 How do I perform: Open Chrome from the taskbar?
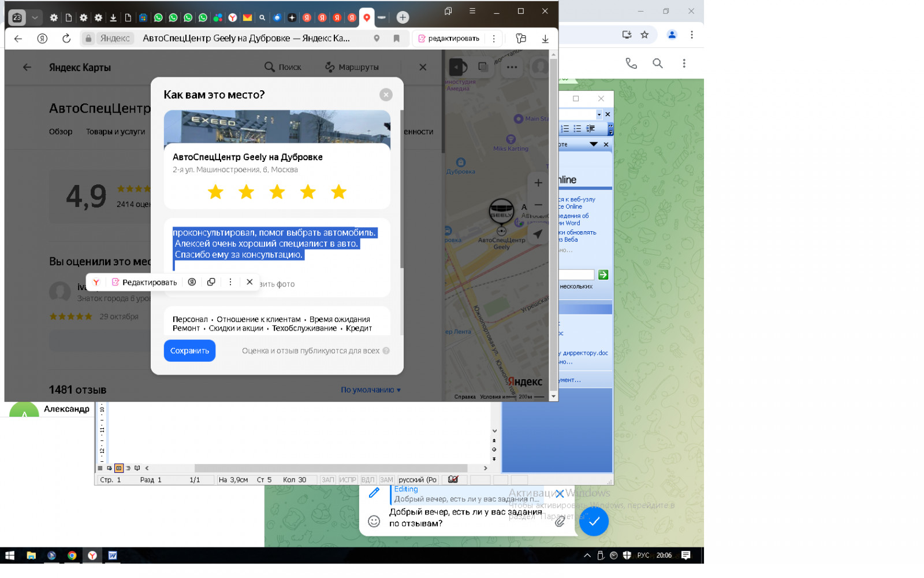pos(72,555)
